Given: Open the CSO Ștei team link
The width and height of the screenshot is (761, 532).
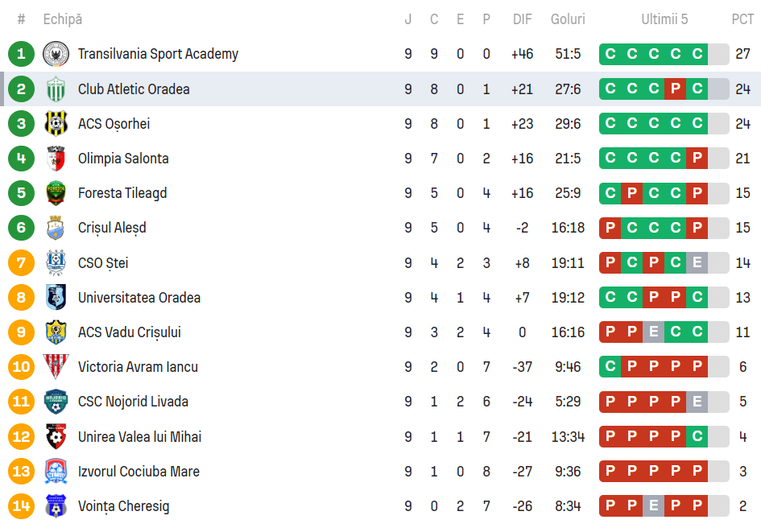Looking at the screenshot, I should click(x=103, y=263).
